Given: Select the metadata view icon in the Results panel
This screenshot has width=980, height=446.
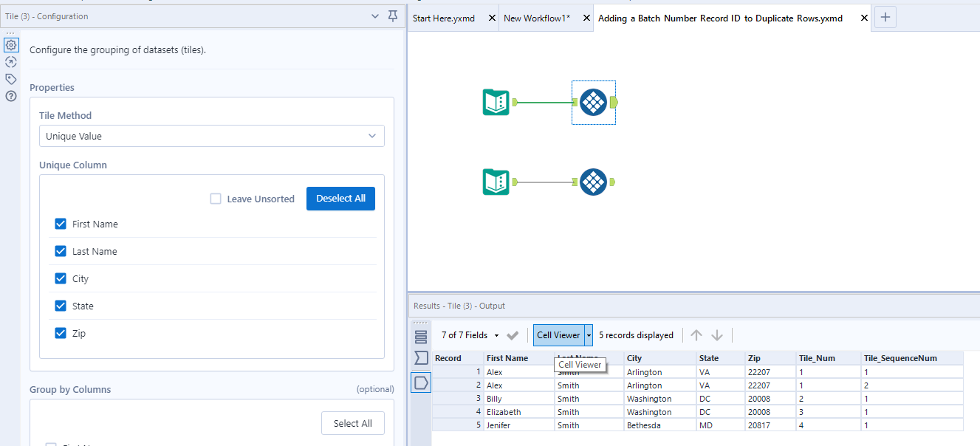Looking at the screenshot, I should point(420,357).
